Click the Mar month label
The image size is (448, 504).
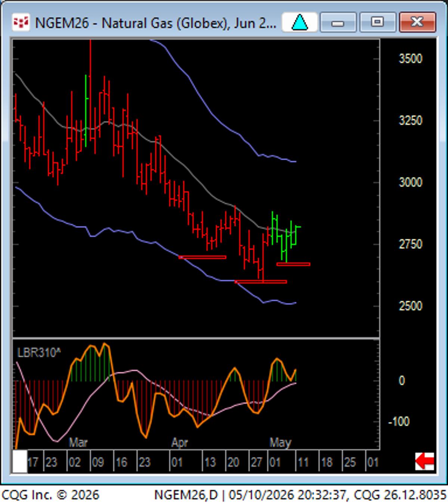pyautogui.click(x=78, y=443)
